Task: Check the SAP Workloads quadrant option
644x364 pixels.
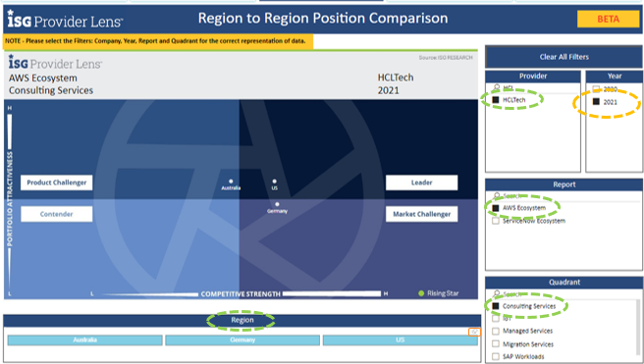Action: [x=496, y=356]
